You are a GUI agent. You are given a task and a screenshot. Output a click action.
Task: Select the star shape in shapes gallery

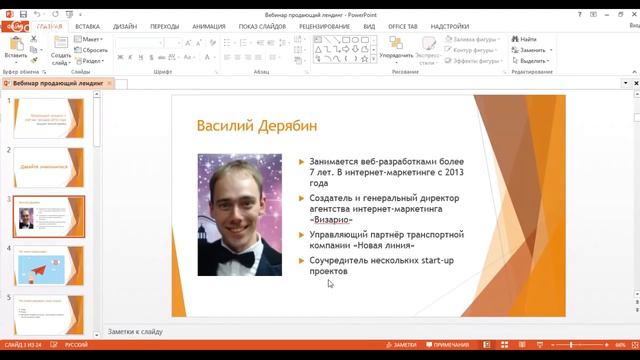click(x=364, y=59)
